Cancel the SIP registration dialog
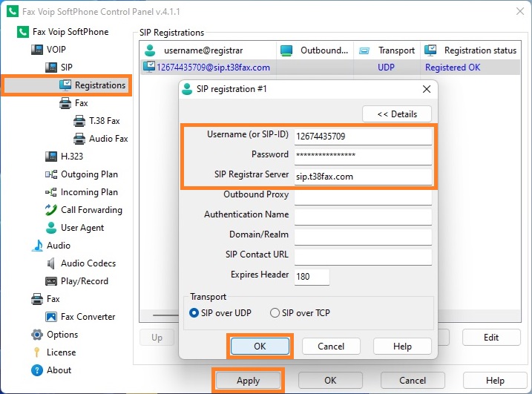Screen dimensions: 532x394 [x=331, y=347]
